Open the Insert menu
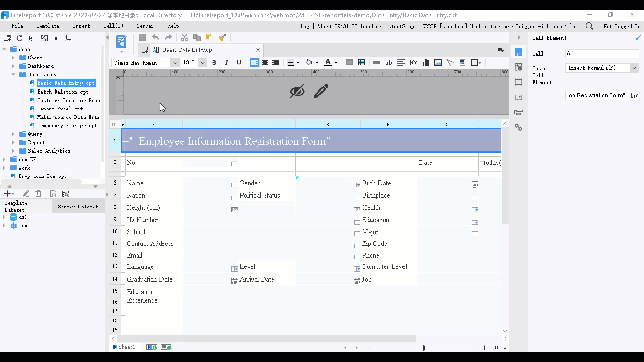Screen dimensions: 644x362 coord(82,26)
